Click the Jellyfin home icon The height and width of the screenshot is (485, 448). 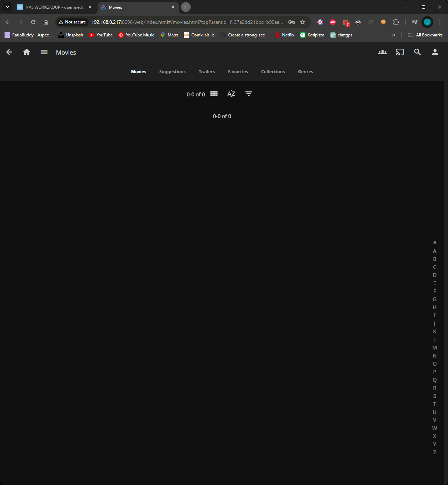[27, 52]
